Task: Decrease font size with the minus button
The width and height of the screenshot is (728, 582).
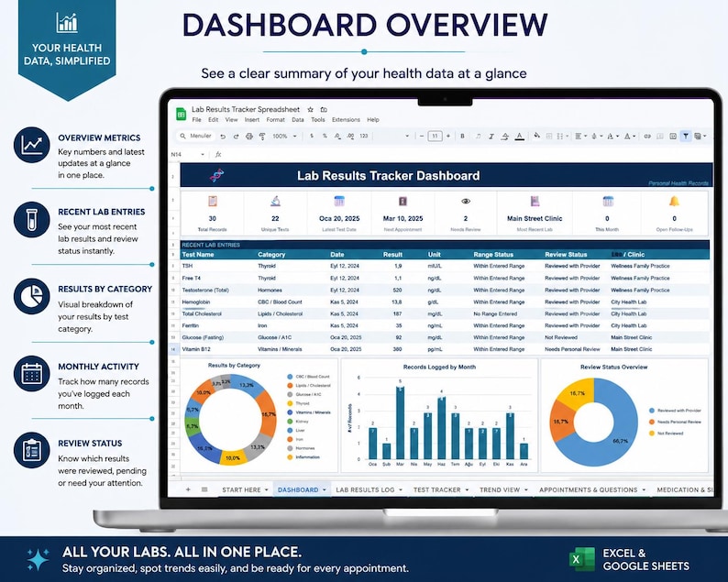Action: pyautogui.click(x=422, y=136)
